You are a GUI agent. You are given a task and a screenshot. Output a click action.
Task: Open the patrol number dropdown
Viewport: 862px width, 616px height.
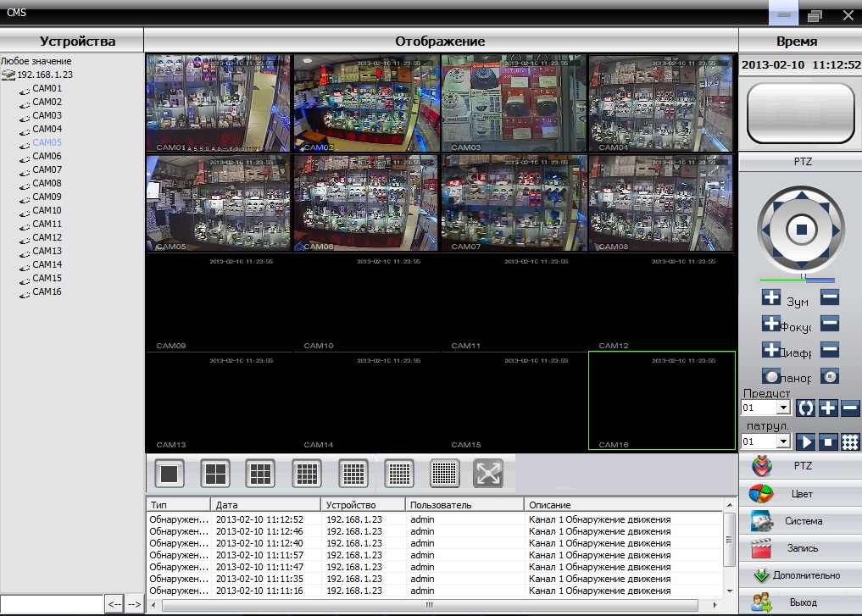point(783,441)
